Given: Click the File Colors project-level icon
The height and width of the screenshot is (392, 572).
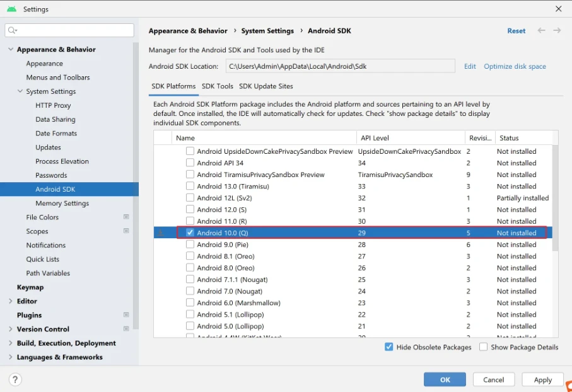Looking at the screenshot, I should click(x=126, y=217).
